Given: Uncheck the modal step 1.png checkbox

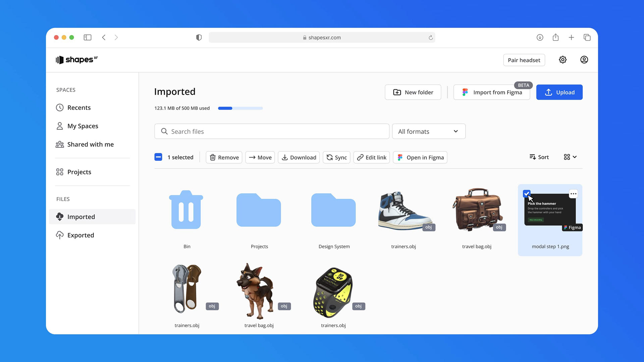Looking at the screenshot, I should (526, 193).
